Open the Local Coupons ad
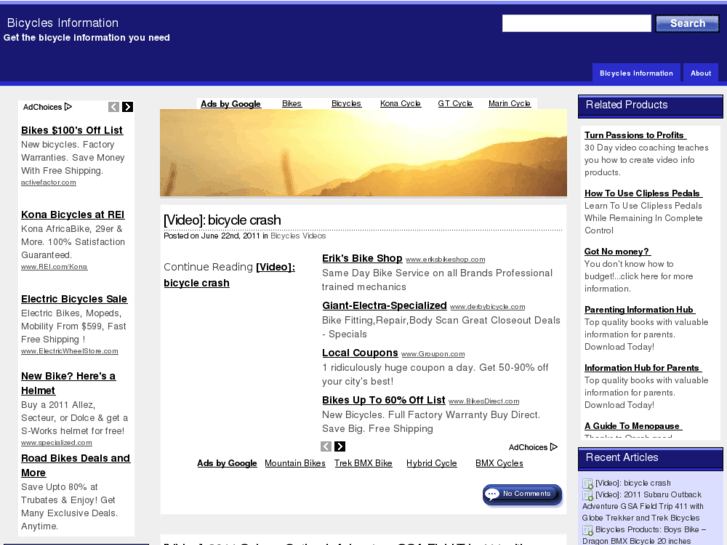Viewport: 727px width, 545px height. pyautogui.click(x=360, y=353)
